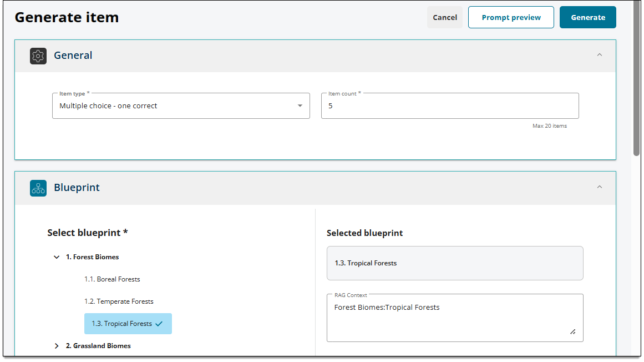Click the Blueprint hierarchy icon

coord(38,188)
